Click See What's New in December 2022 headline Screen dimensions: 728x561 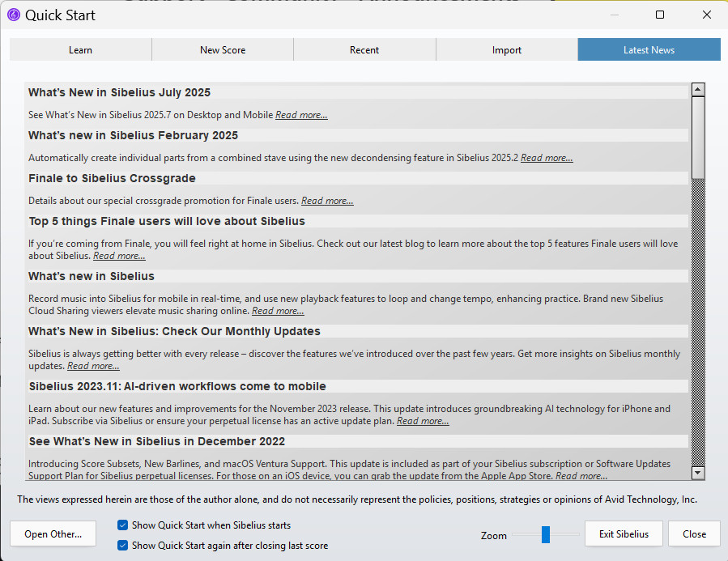[x=157, y=441]
